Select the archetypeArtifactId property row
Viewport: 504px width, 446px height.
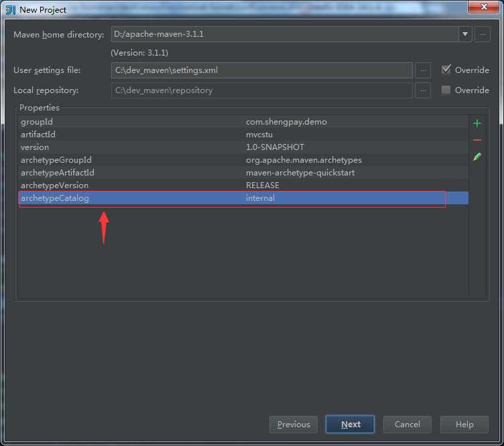243,173
